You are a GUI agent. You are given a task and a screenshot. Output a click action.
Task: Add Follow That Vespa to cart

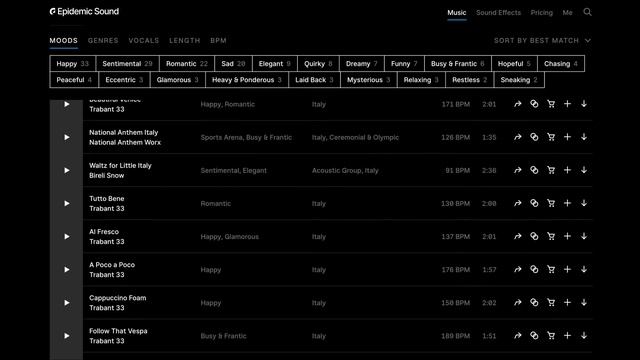[x=551, y=336]
